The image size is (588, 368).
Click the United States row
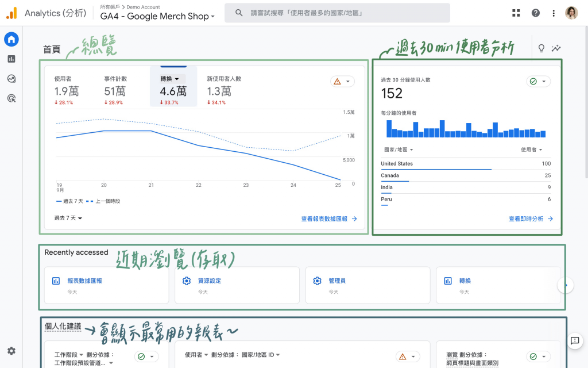[x=466, y=164]
